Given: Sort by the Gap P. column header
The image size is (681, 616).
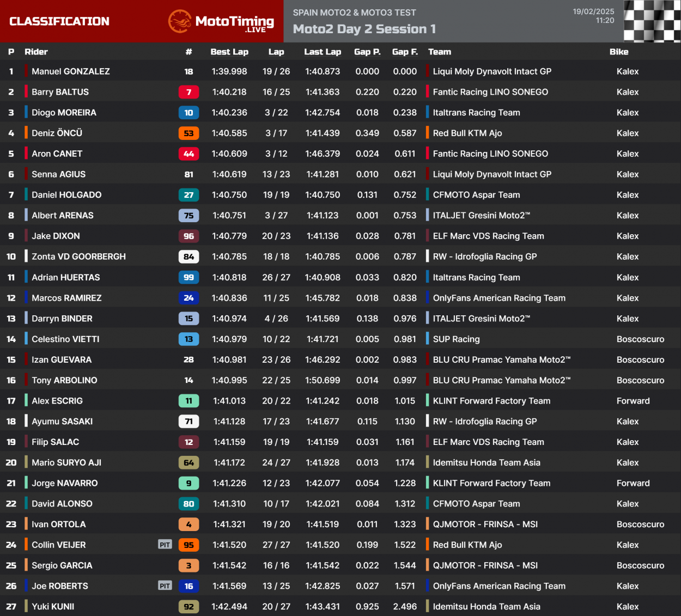Looking at the screenshot, I should tap(368, 52).
